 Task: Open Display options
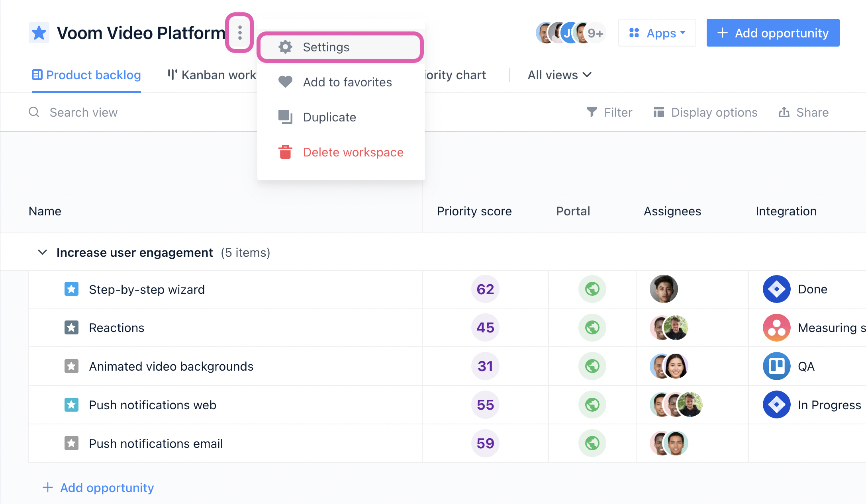click(705, 112)
